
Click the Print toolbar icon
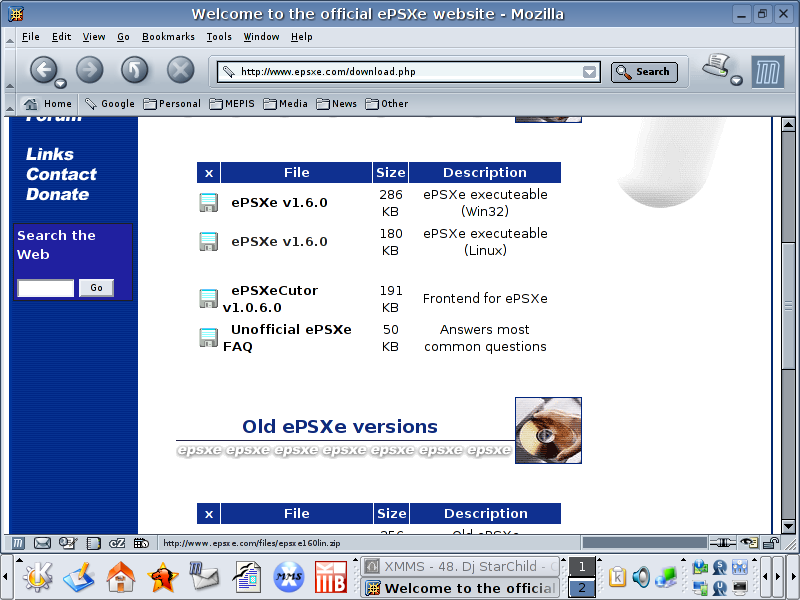tap(715, 66)
